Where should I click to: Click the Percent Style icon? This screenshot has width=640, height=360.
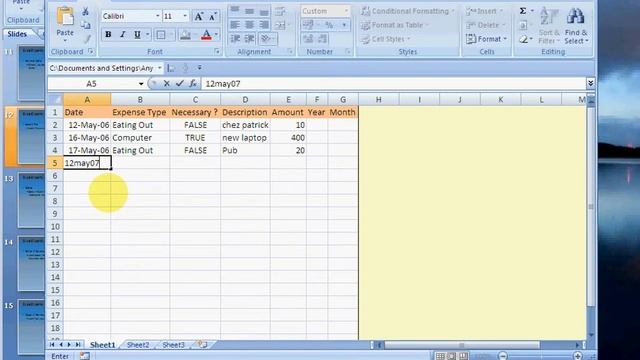tap(329, 25)
